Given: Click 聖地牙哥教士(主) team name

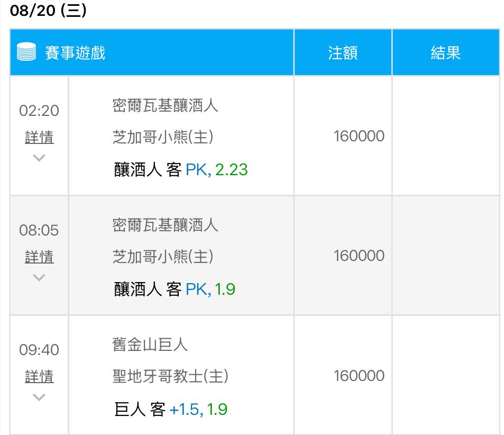Looking at the screenshot, I should 170,376.
